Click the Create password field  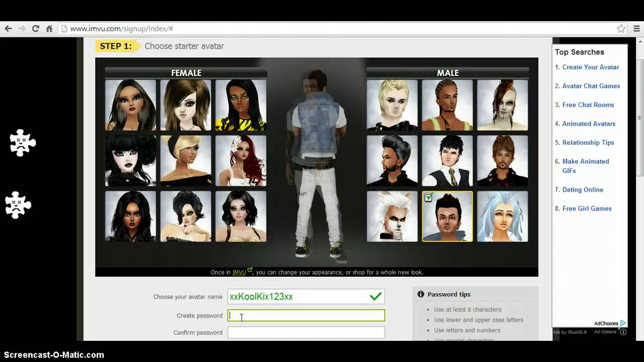point(306,316)
